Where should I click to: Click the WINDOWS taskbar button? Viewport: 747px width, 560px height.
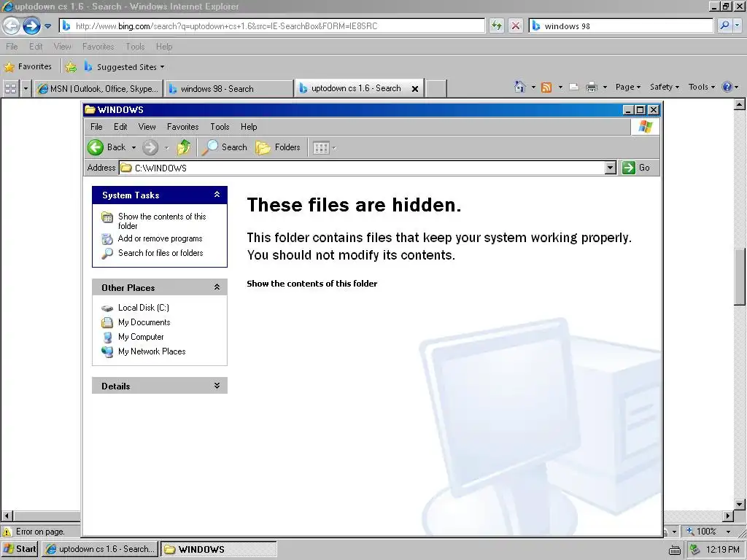pyautogui.click(x=219, y=549)
